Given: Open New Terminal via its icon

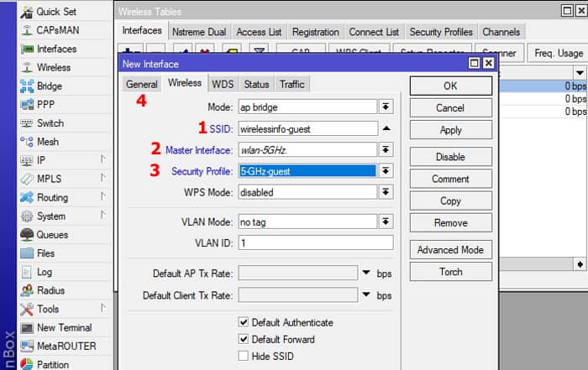Looking at the screenshot, I should (x=27, y=328).
